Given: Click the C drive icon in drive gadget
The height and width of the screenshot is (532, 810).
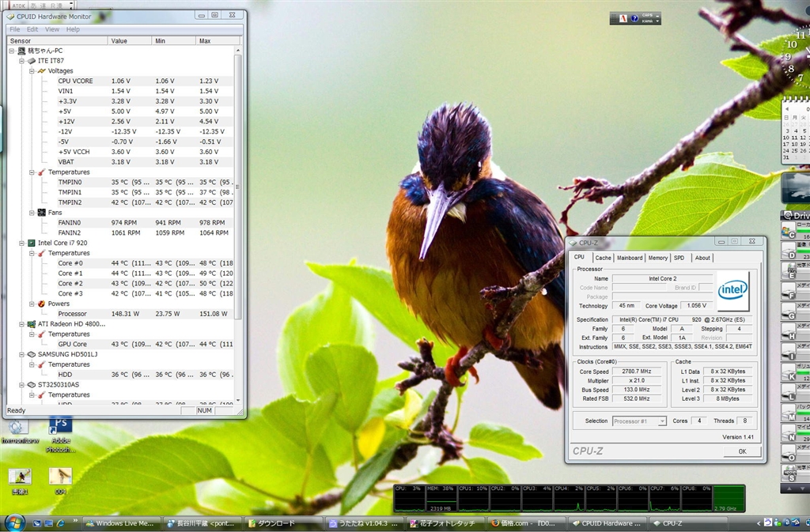Looking at the screenshot, I should (789, 231).
